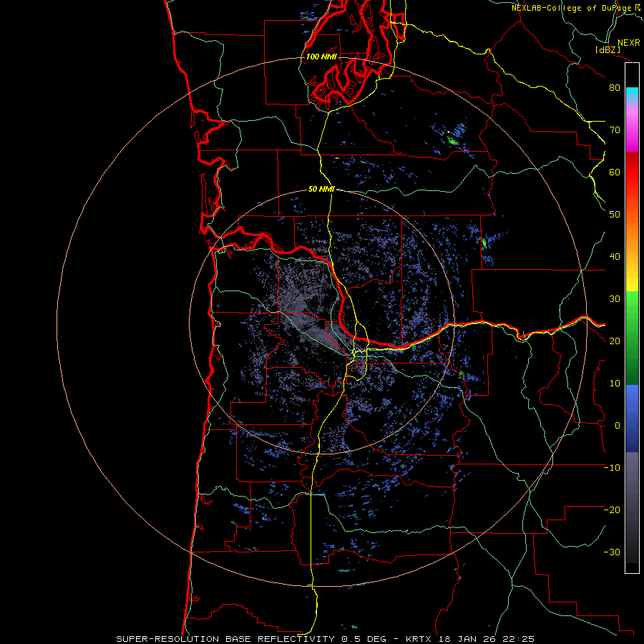This screenshot has height=644, width=644.
Task: Click the 80 value on the dBZ scale
Action: [x=614, y=88]
